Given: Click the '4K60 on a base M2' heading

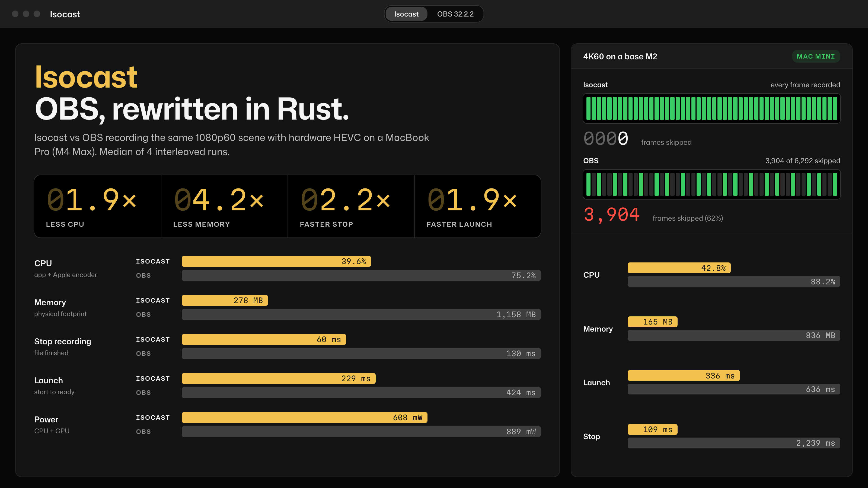Looking at the screenshot, I should point(620,57).
